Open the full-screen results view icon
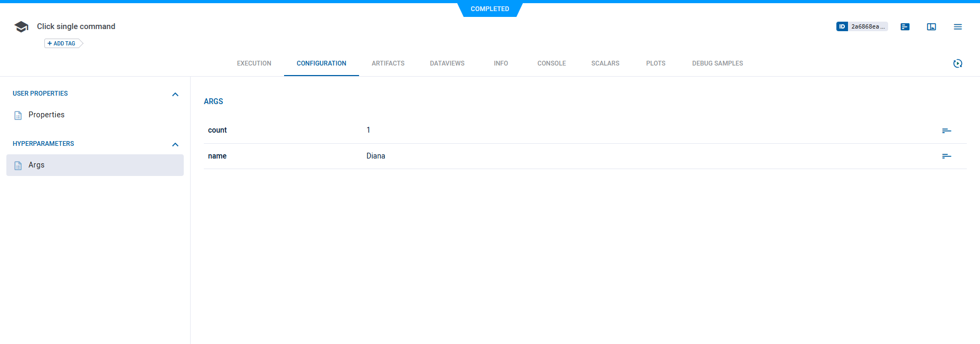980x344 pixels. pos(931,27)
